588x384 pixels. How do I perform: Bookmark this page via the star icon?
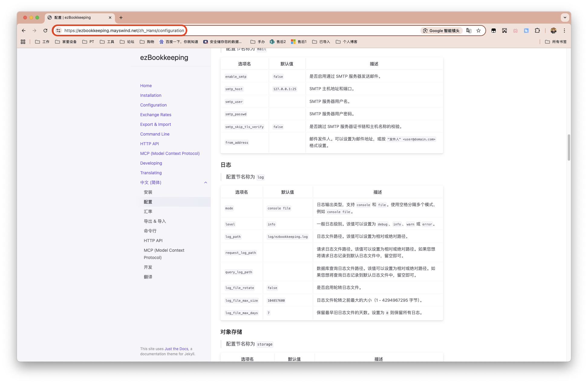[478, 31]
